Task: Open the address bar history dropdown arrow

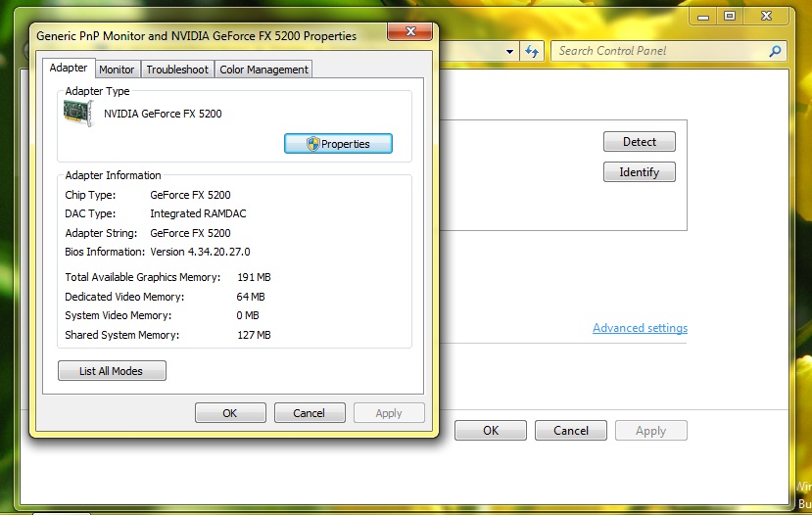Action: [x=509, y=51]
